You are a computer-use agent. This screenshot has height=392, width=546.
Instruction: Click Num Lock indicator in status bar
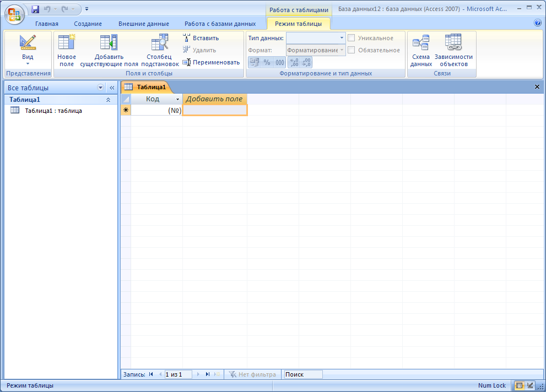(491, 385)
